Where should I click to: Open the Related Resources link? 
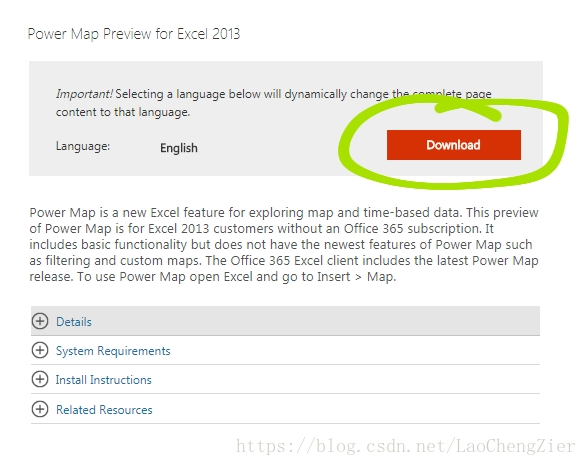point(104,410)
